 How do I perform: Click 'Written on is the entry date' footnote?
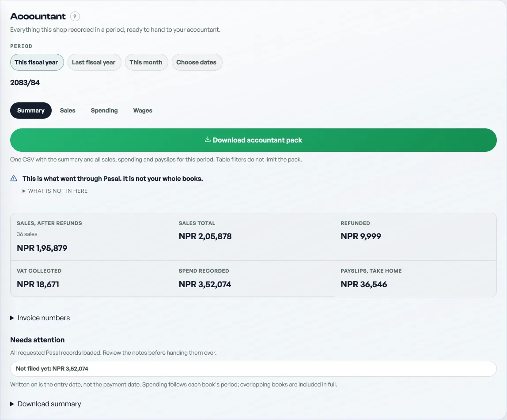(174, 384)
